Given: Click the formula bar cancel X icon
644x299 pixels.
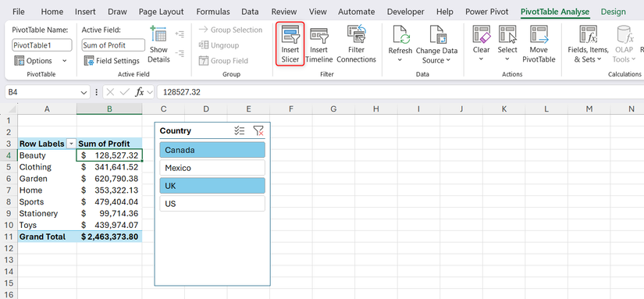Looking at the screenshot, I should 111,92.
